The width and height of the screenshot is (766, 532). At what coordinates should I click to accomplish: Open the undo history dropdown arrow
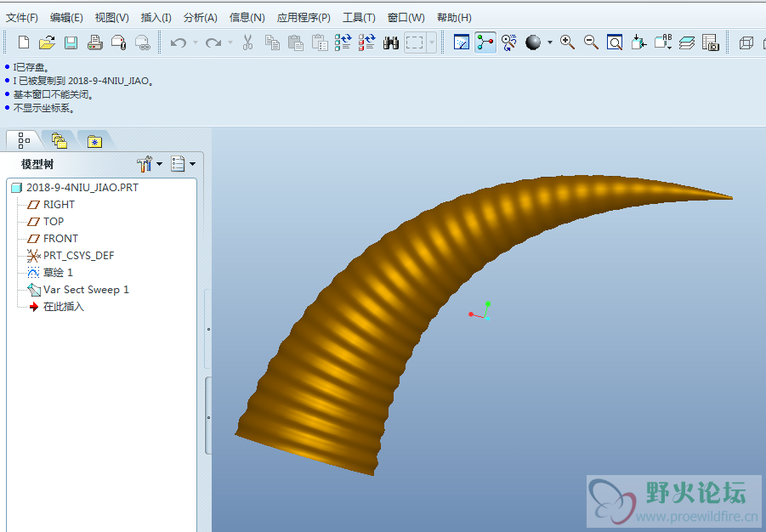[x=196, y=42]
